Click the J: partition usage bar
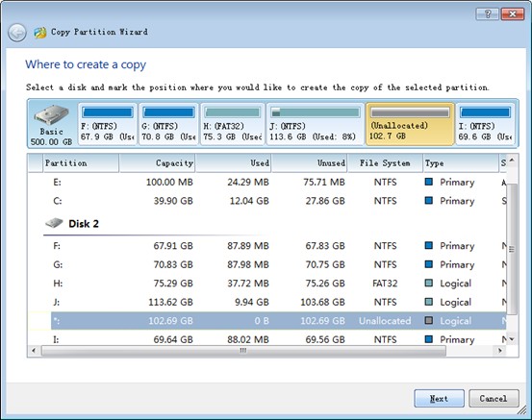 [316, 112]
